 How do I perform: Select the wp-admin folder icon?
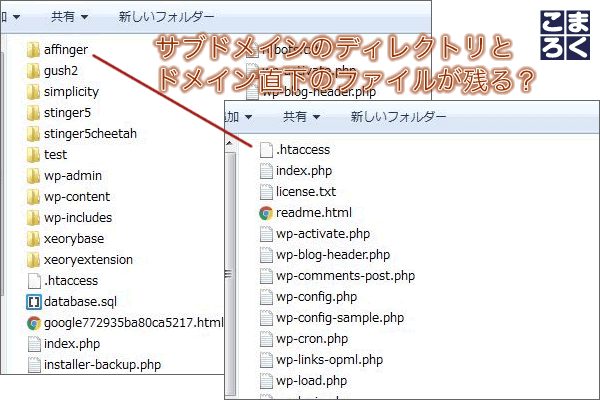tap(33, 176)
